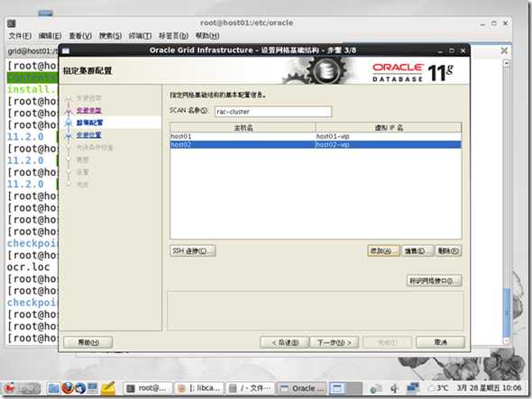This screenshot has height=399, width=532.
Task: Click the 主机名 column header
Action: (x=243, y=128)
